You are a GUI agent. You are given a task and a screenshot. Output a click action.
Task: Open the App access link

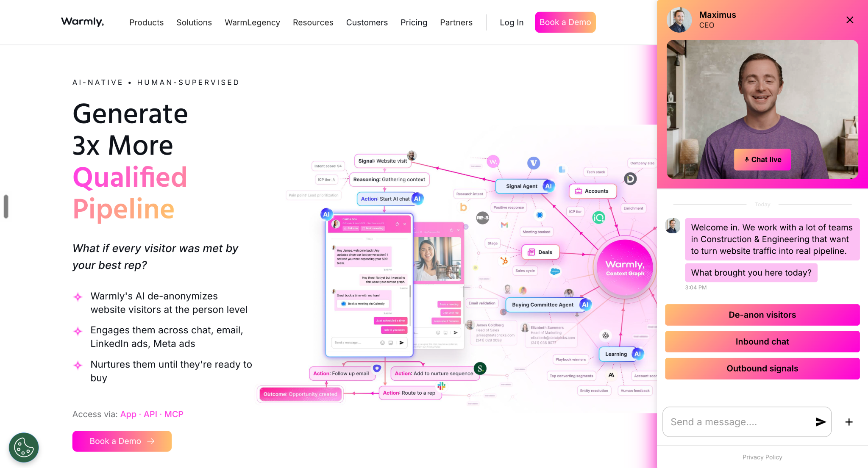coord(128,414)
